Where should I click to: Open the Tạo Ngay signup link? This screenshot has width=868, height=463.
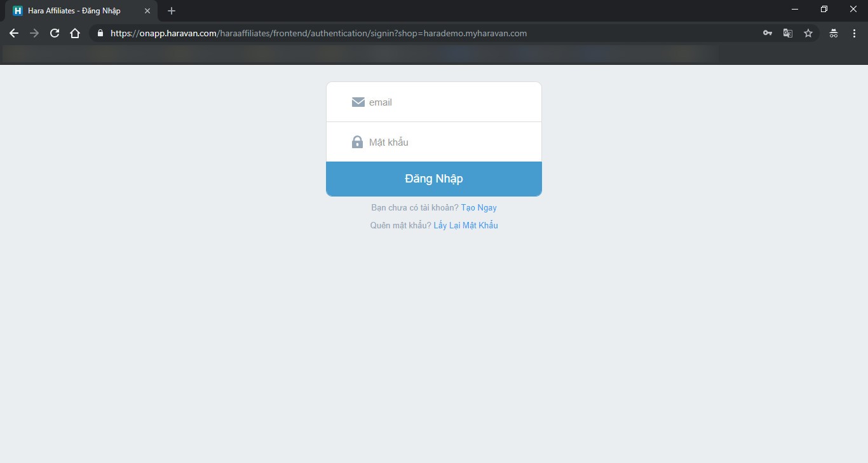479,208
